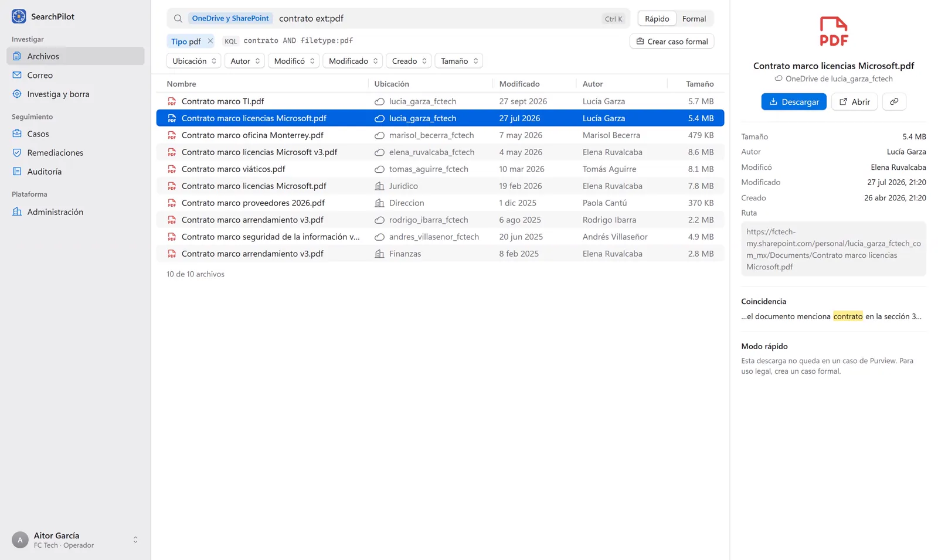Click the search field containing contrato ext:pdf

click(399, 19)
